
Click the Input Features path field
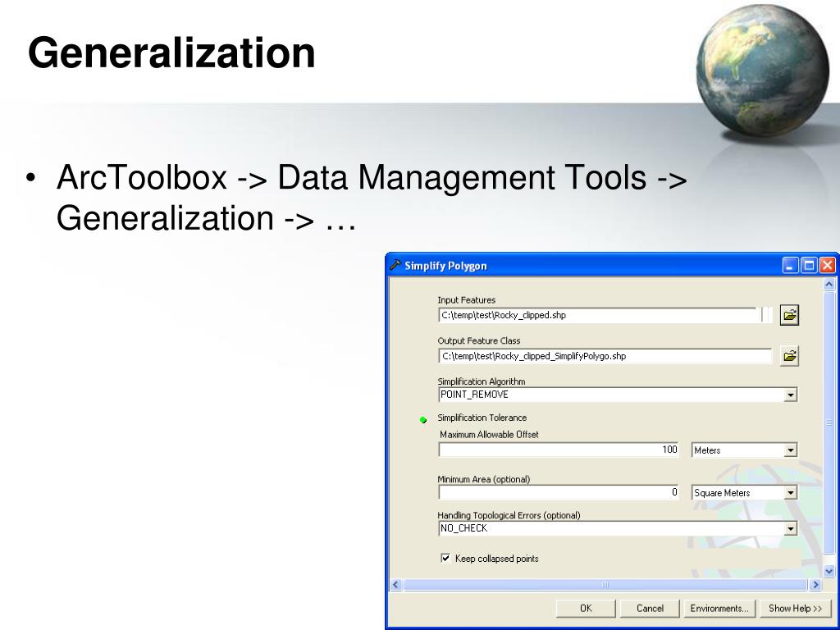[x=599, y=315]
